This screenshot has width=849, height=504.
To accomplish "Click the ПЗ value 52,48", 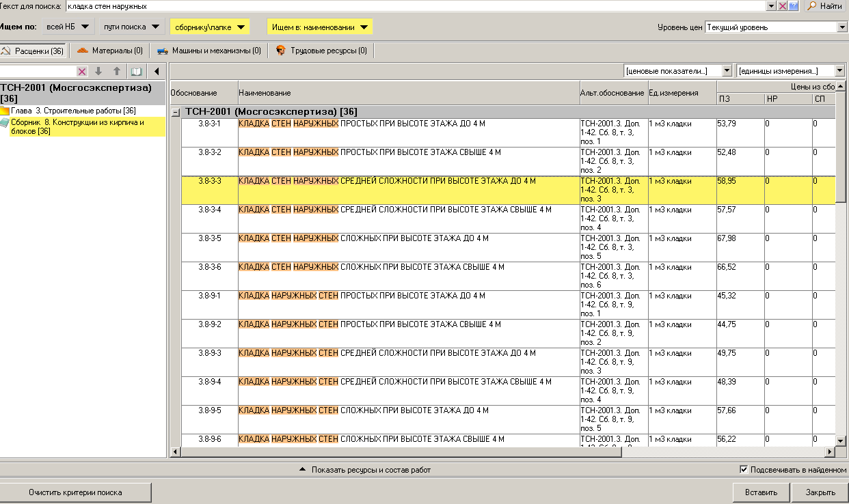I will (727, 152).
